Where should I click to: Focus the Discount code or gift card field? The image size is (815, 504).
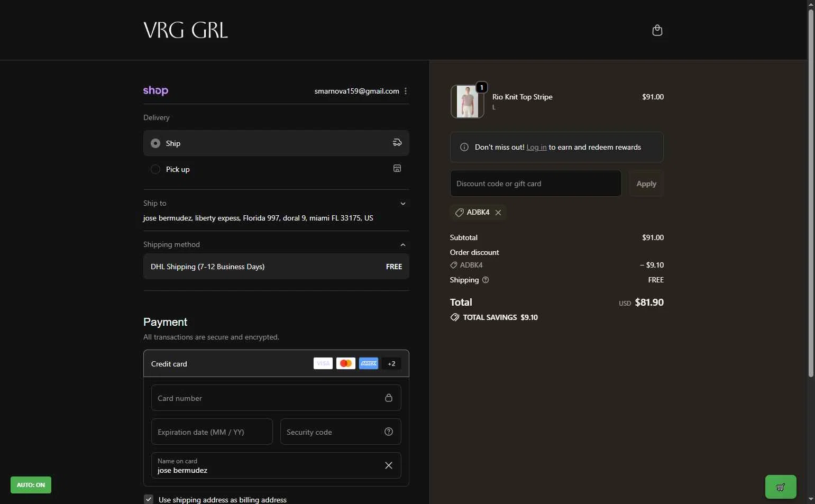tap(536, 184)
